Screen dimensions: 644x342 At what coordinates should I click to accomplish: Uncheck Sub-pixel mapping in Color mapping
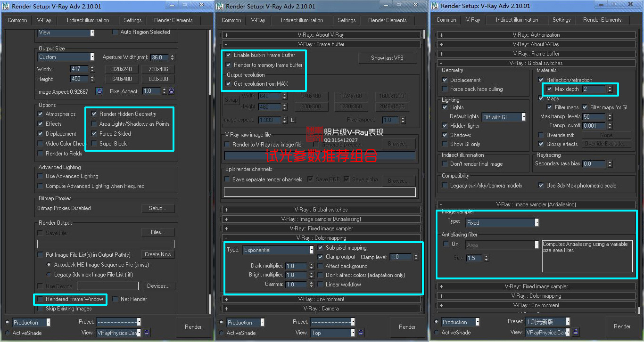321,248
